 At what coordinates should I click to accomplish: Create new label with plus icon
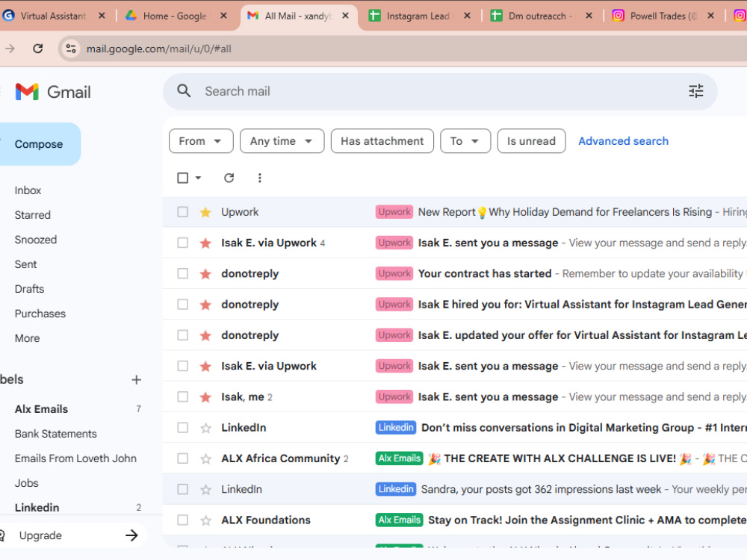pos(136,379)
